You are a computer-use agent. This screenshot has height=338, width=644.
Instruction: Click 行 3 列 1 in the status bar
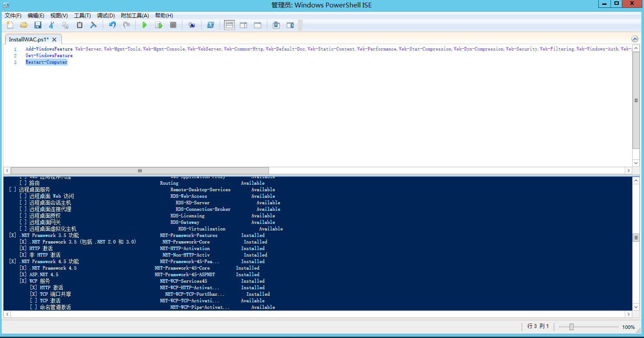pyautogui.click(x=538, y=327)
